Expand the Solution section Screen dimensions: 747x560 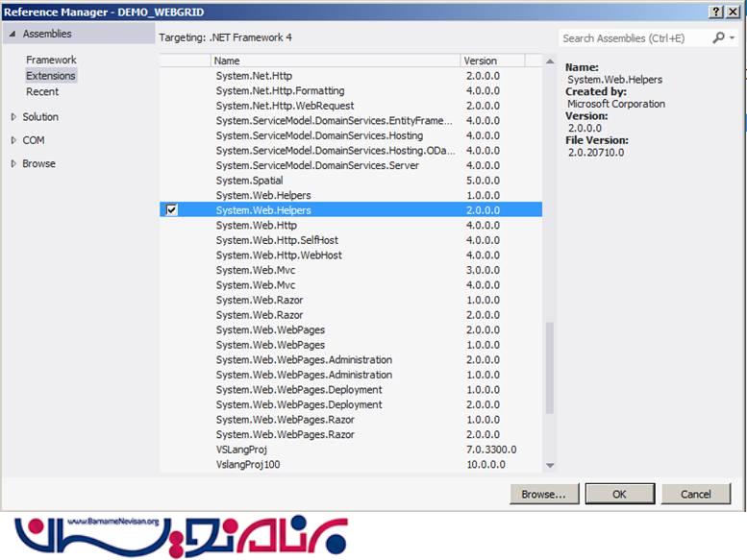click(x=13, y=117)
